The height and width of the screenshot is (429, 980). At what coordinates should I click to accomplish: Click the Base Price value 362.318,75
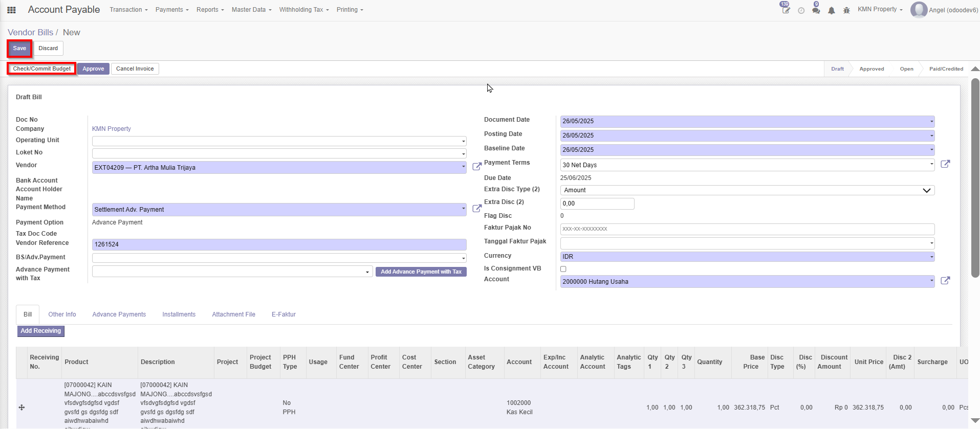pyautogui.click(x=749, y=408)
